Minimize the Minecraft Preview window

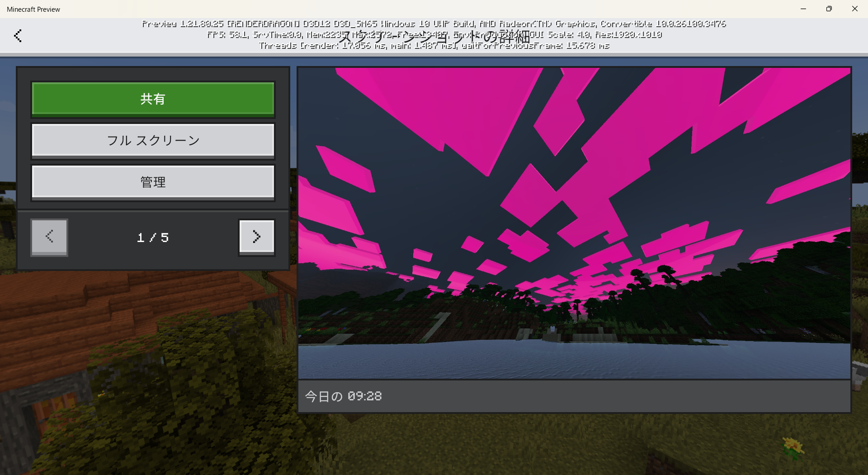803,9
